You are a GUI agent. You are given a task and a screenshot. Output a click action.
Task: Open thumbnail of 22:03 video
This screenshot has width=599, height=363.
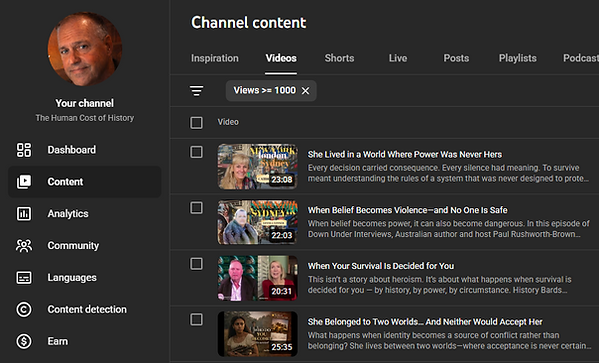(257, 222)
